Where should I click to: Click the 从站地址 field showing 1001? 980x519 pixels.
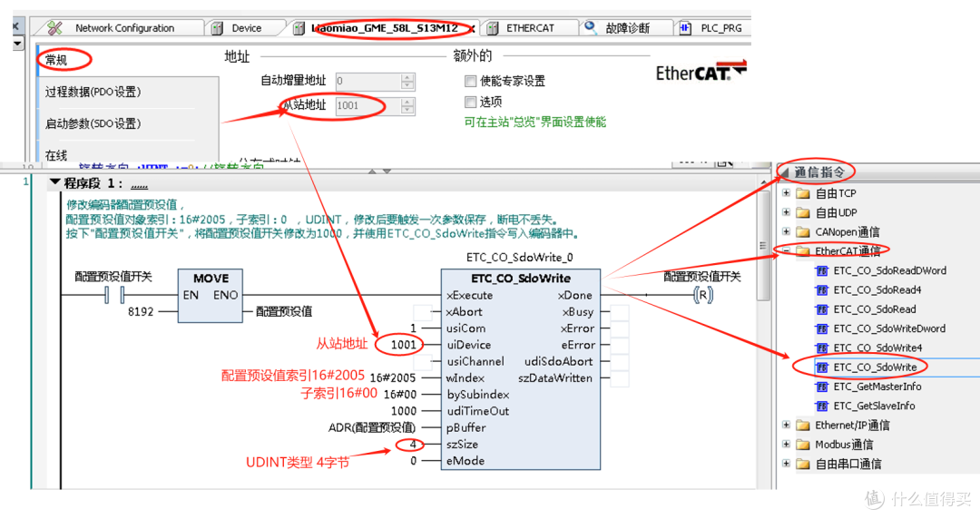tap(368, 105)
